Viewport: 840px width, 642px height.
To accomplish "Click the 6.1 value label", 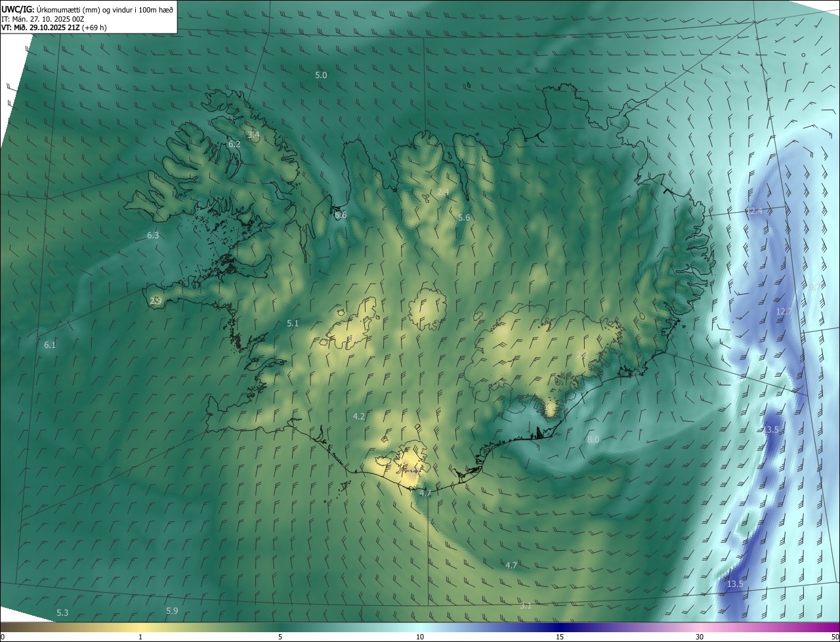I will click(50, 345).
